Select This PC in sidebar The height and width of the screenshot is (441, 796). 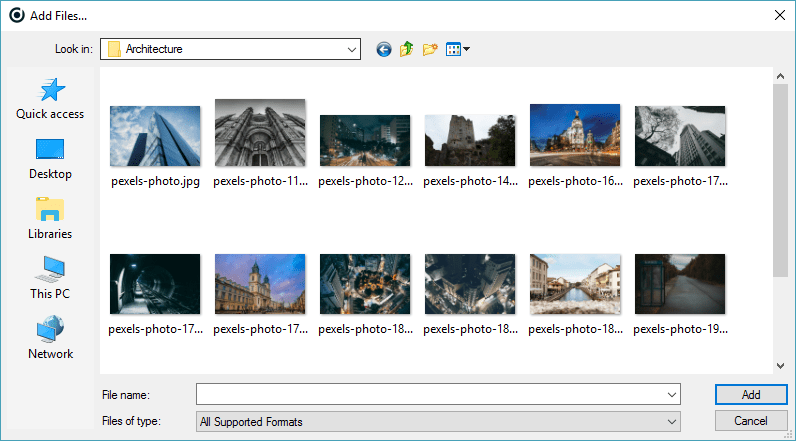(50, 279)
